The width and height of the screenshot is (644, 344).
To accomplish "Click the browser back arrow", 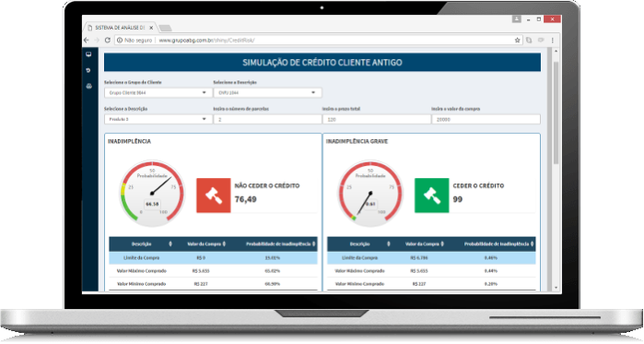I will click(87, 41).
